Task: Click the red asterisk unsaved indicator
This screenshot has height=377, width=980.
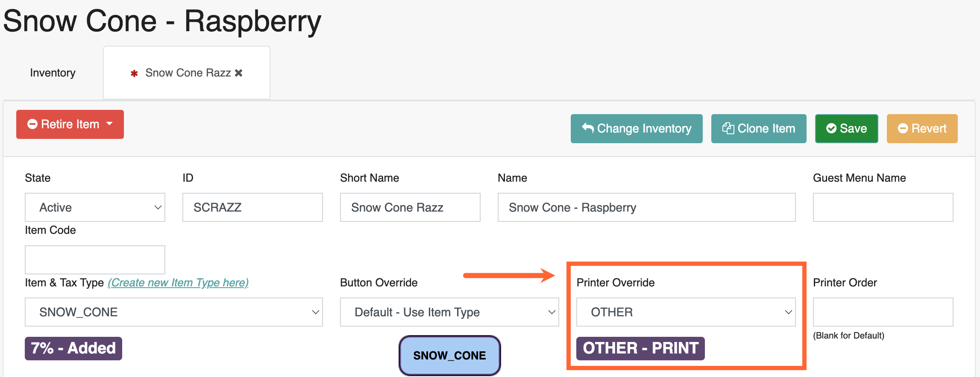Action: (x=134, y=74)
